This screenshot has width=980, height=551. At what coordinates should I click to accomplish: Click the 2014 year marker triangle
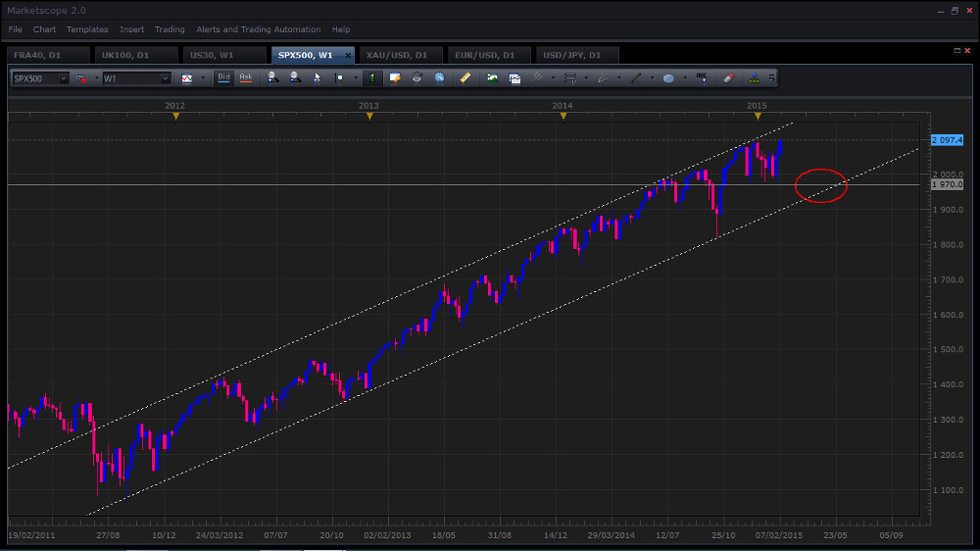pyautogui.click(x=563, y=117)
